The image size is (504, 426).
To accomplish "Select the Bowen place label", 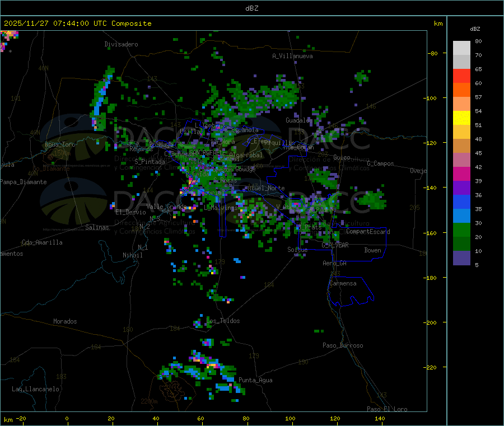I will (x=373, y=250).
